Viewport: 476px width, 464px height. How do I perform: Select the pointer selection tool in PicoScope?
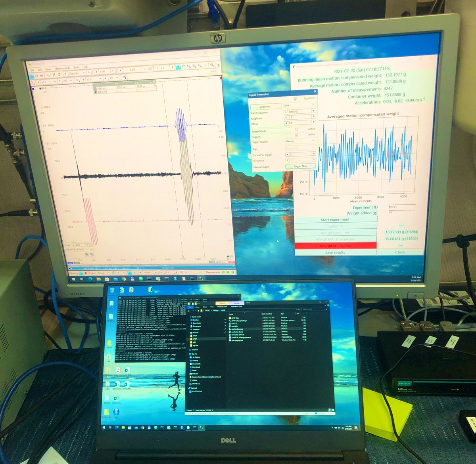point(178,67)
